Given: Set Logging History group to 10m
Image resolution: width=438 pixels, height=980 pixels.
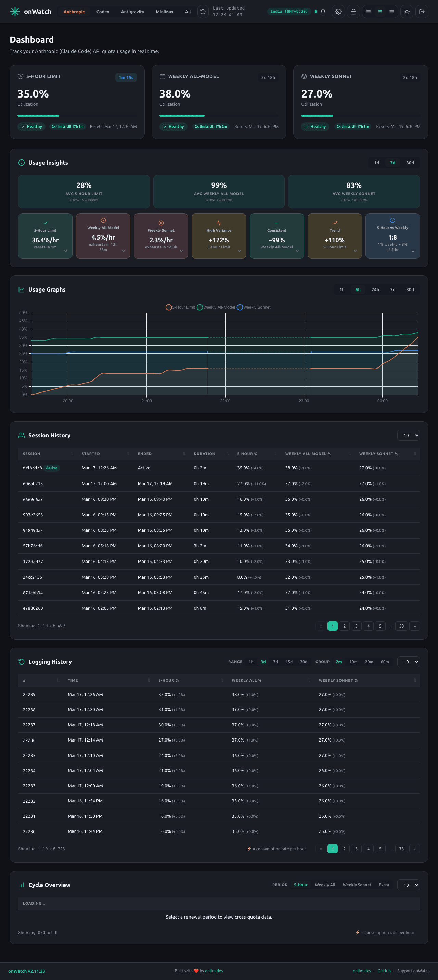Looking at the screenshot, I should (x=353, y=662).
